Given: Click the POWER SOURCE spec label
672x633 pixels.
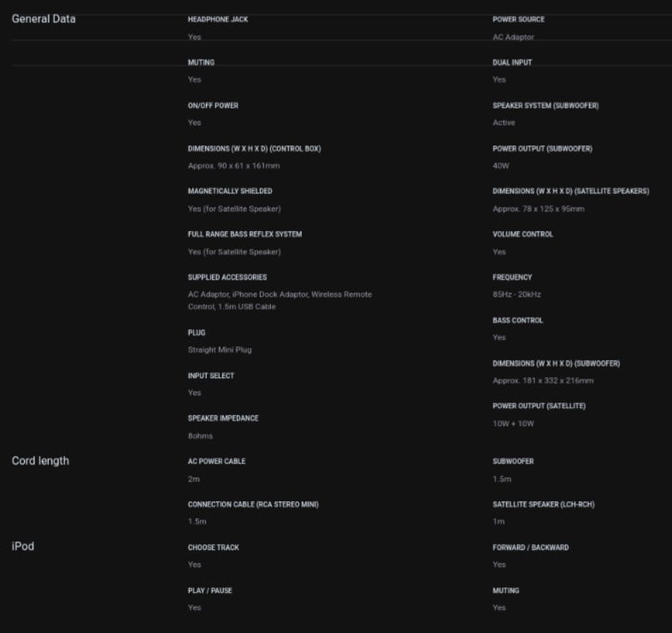Looking at the screenshot, I should pos(518,20).
